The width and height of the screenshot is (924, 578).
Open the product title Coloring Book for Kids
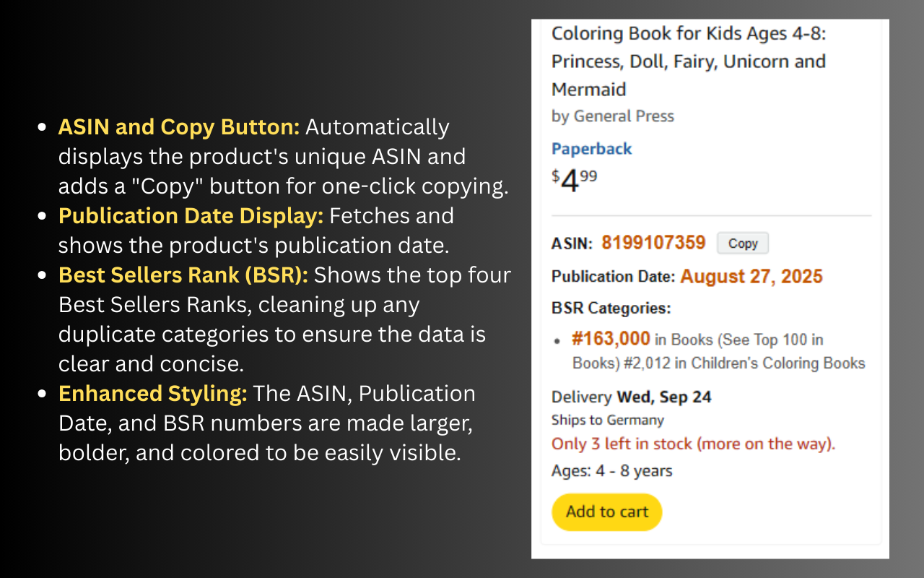pos(689,61)
